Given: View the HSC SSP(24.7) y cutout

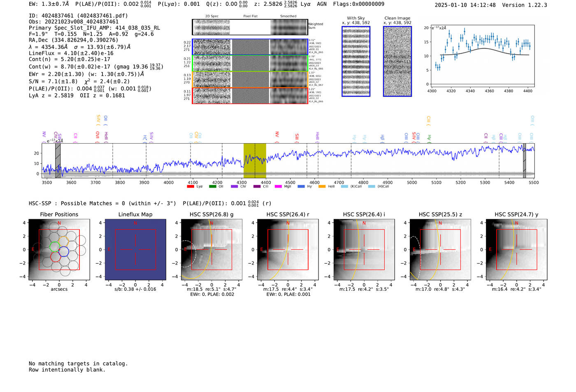Looking at the screenshot, I should click(517, 250).
